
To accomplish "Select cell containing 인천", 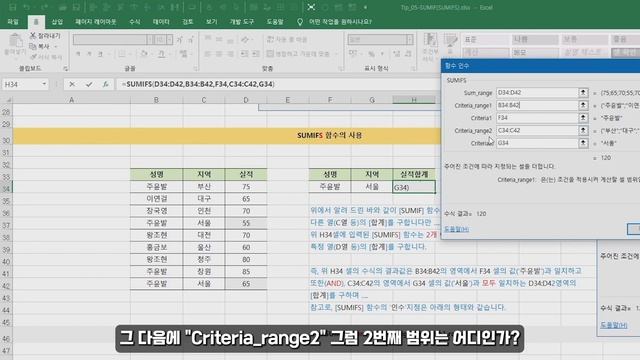I will [204, 211].
